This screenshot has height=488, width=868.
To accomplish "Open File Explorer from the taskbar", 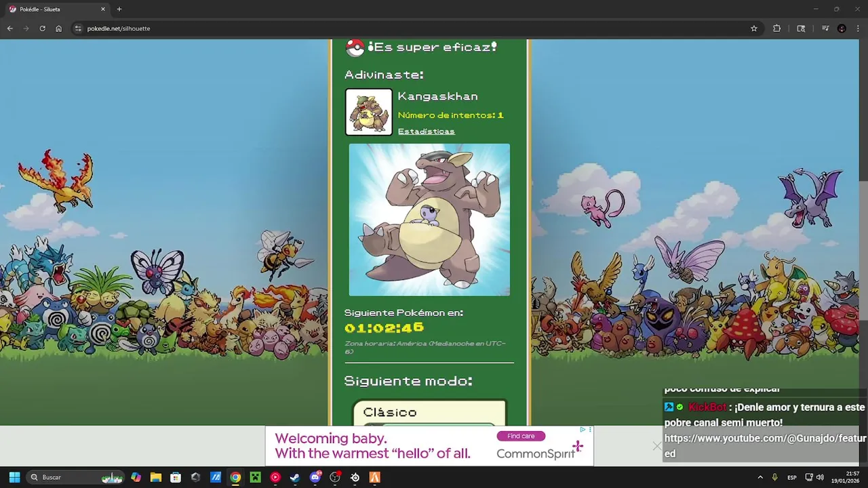I will coord(156,477).
